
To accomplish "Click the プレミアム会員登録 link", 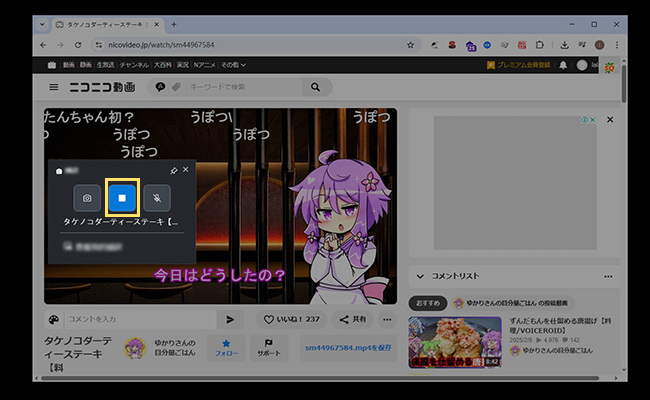I will (519, 65).
